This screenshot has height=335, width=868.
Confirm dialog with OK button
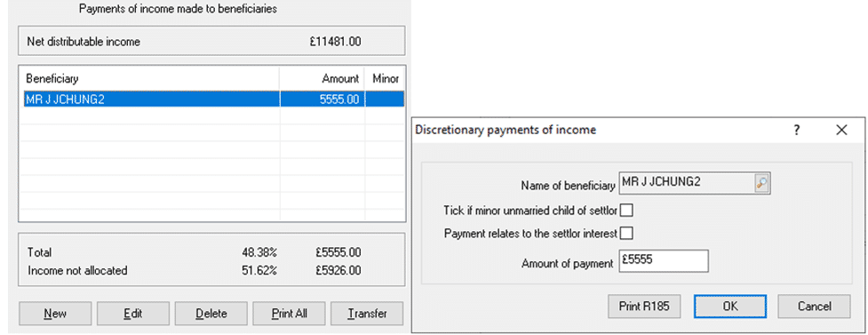pyautogui.click(x=730, y=307)
